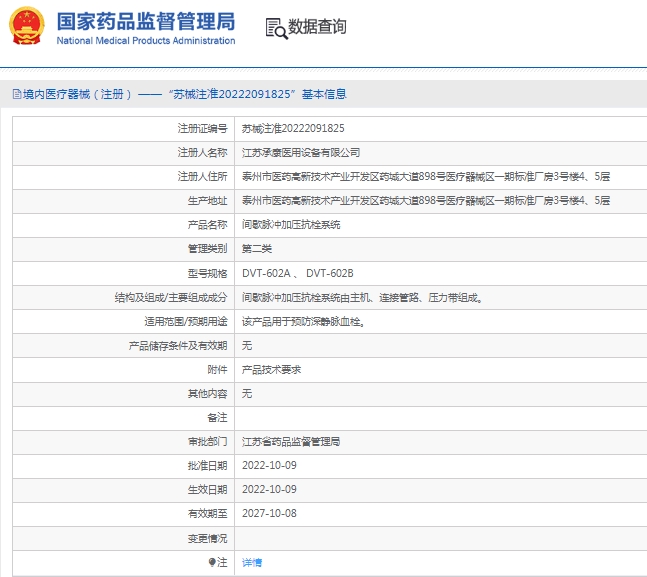
Task: Click the 结构及组成 composition description
Action: coord(362,298)
